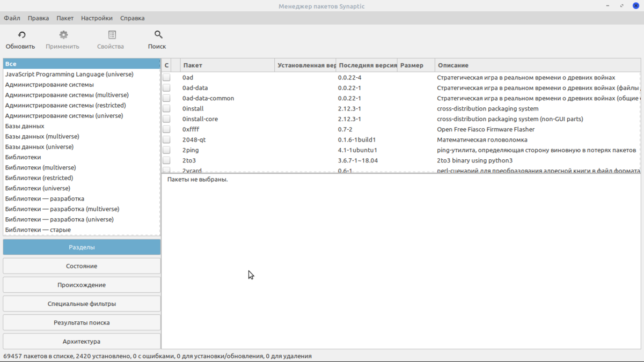Select Администрирование системы (universe) section
644x362 pixels.
coord(82,116)
